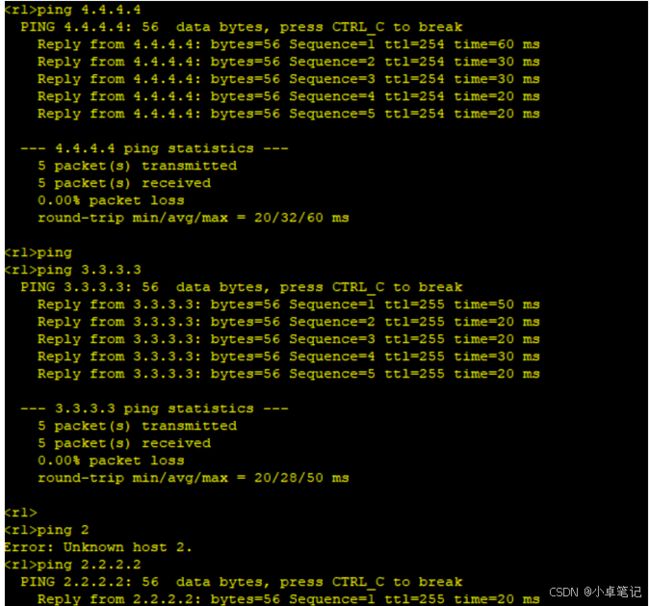Click the 'ping 2.2.2.2' command line

[73, 565]
